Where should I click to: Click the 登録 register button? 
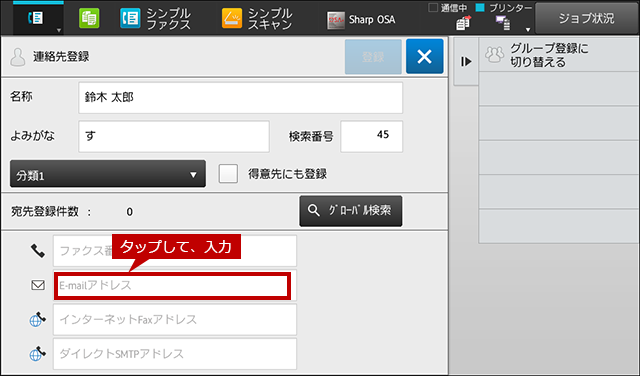point(373,57)
